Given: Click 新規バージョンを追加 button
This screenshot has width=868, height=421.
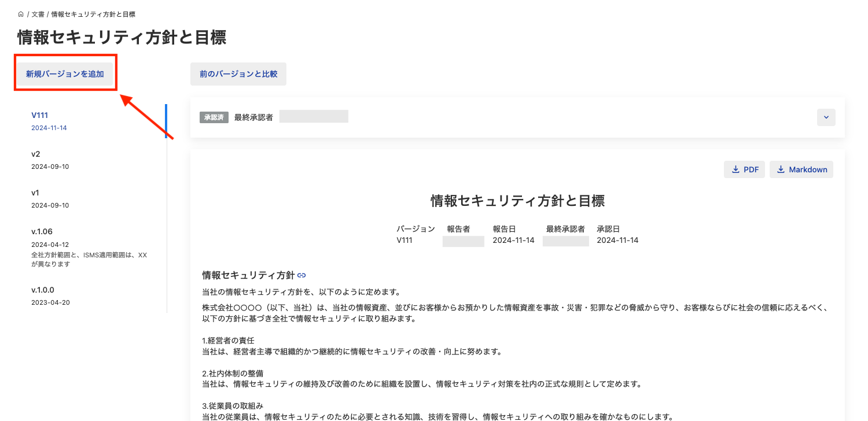Looking at the screenshot, I should [65, 74].
